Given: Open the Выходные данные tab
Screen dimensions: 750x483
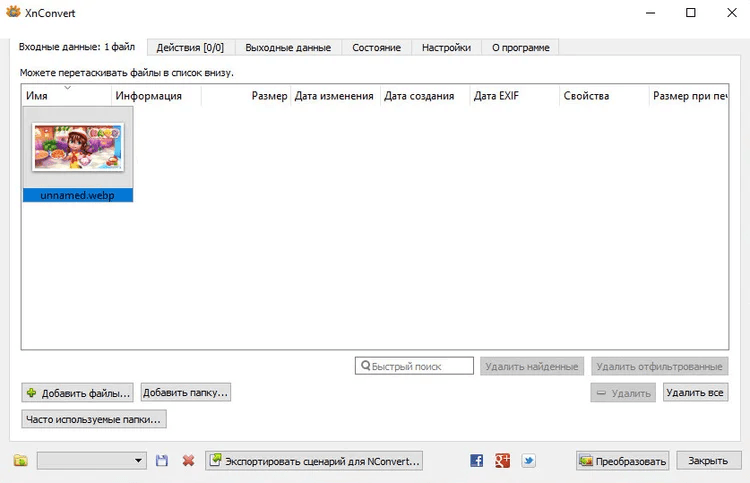Looking at the screenshot, I should [x=287, y=47].
